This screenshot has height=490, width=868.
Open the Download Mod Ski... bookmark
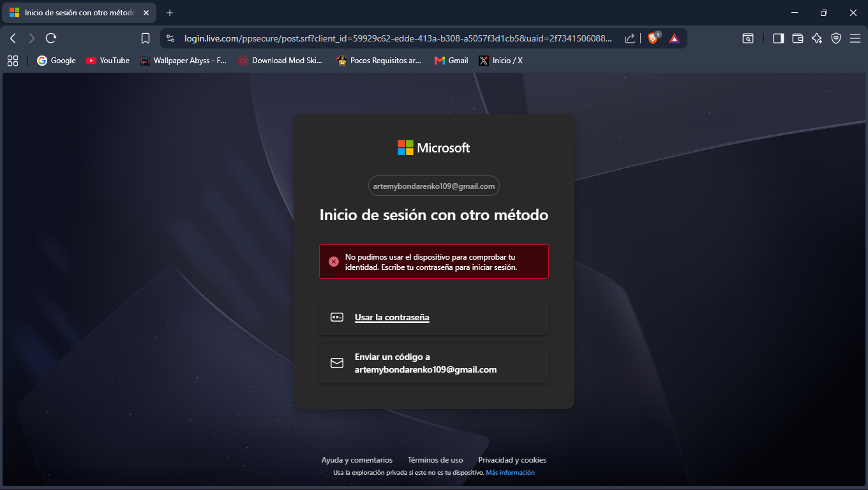pyautogui.click(x=280, y=61)
